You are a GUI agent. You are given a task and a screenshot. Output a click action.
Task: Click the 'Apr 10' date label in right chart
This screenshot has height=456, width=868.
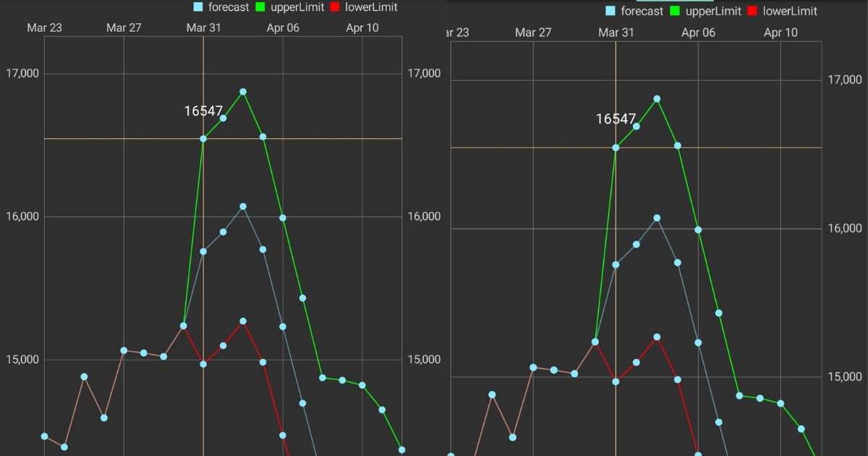[x=781, y=33]
